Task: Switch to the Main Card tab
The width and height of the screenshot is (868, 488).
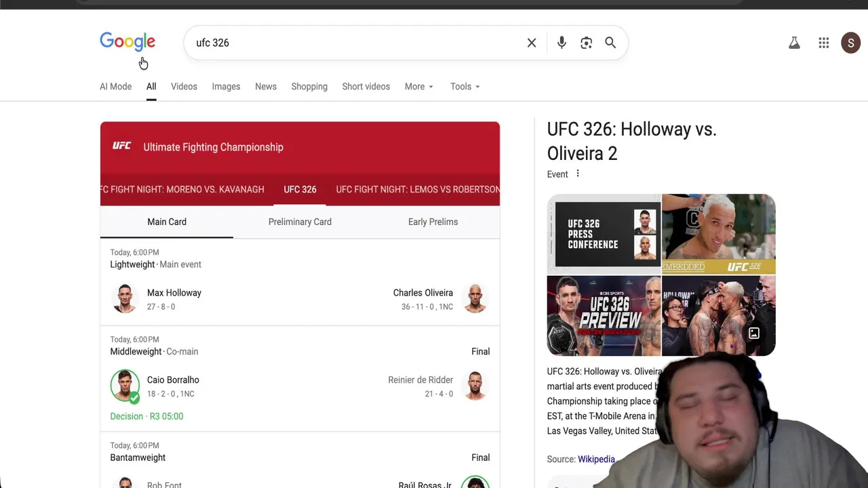Action: tap(167, 222)
